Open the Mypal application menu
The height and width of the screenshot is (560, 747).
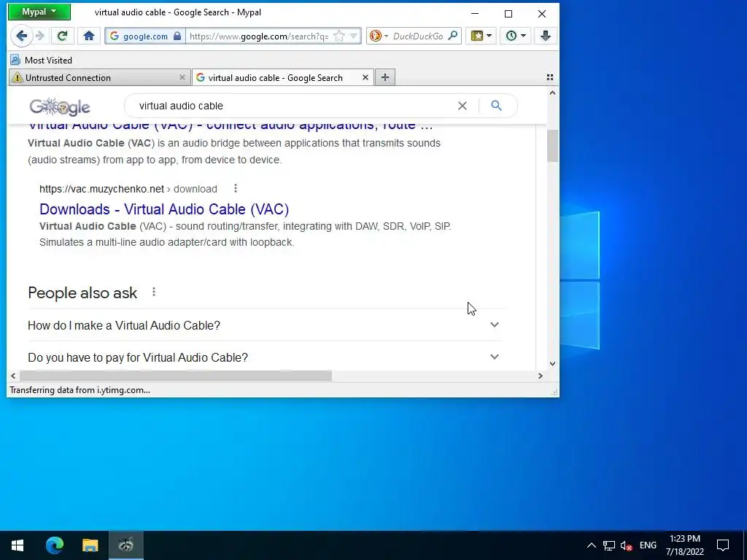coord(39,12)
